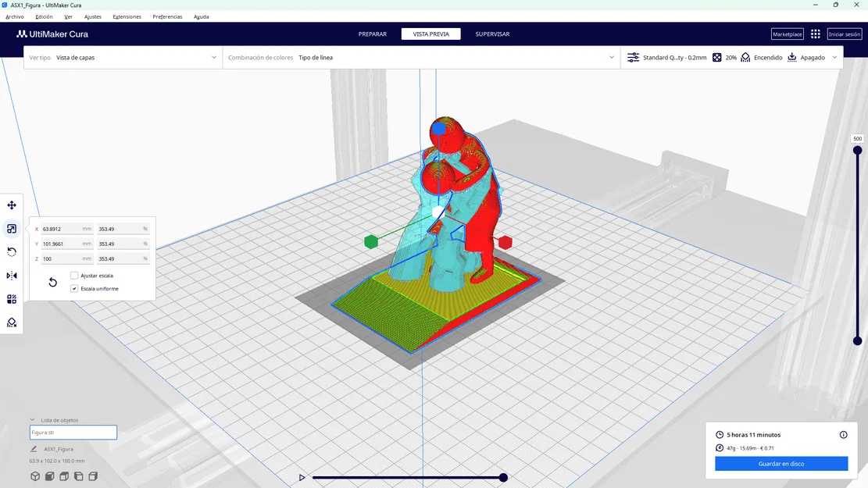The image size is (868, 488).
Task: Select the Rotate tool
Action: [11, 251]
